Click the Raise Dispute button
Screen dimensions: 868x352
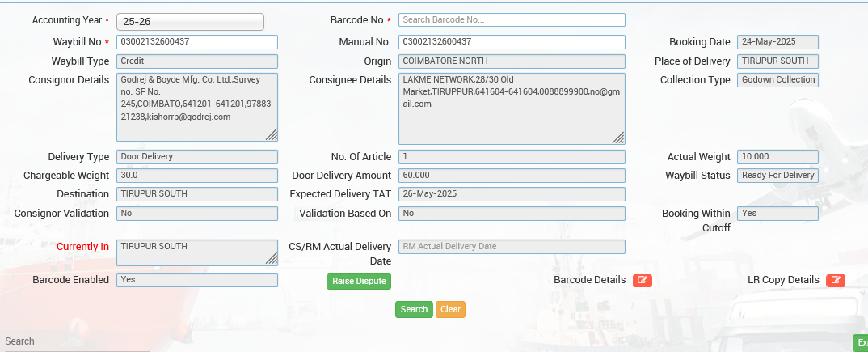(x=358, y=281)
